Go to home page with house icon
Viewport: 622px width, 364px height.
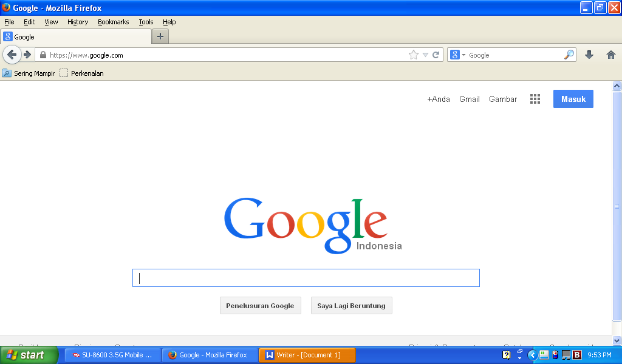click(x=611, y=55)
